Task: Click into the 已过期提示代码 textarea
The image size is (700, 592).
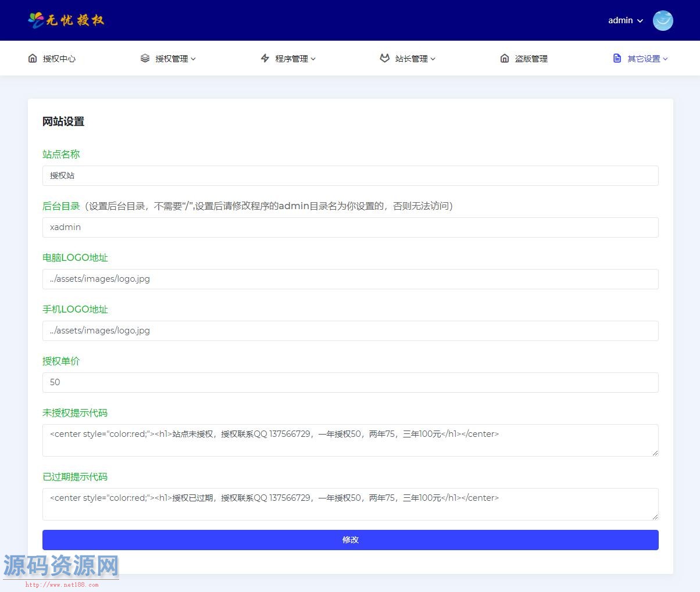Action: [x=351, y=504]
